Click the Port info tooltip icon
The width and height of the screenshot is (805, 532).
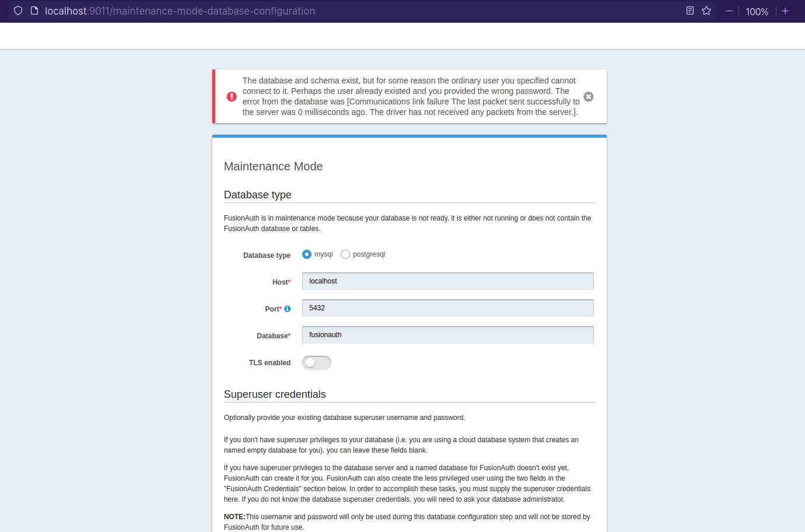coord(287,309)
